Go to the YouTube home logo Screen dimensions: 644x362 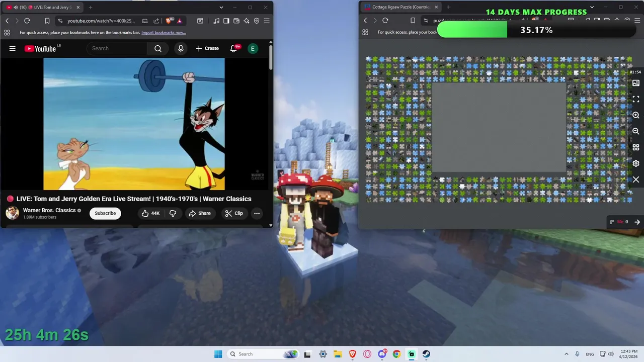coord(40,48)
